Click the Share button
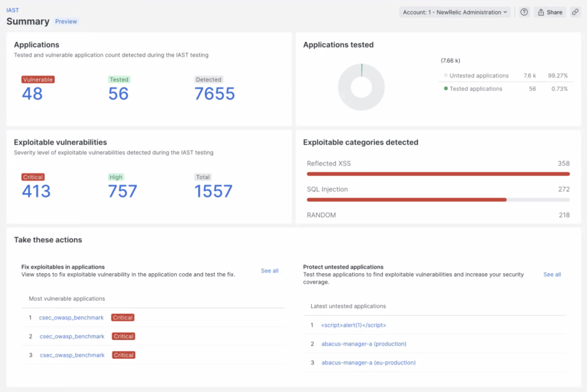 tap(550, 12)
